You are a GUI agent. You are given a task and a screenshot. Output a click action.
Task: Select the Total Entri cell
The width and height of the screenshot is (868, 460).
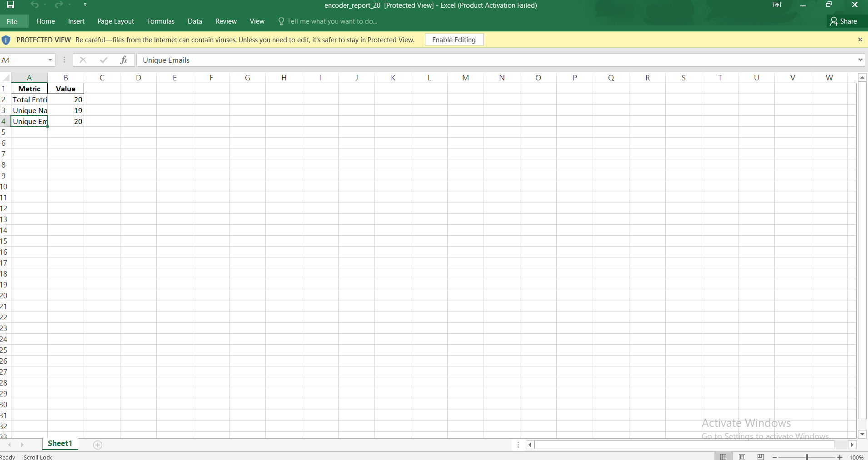point(29,99)
